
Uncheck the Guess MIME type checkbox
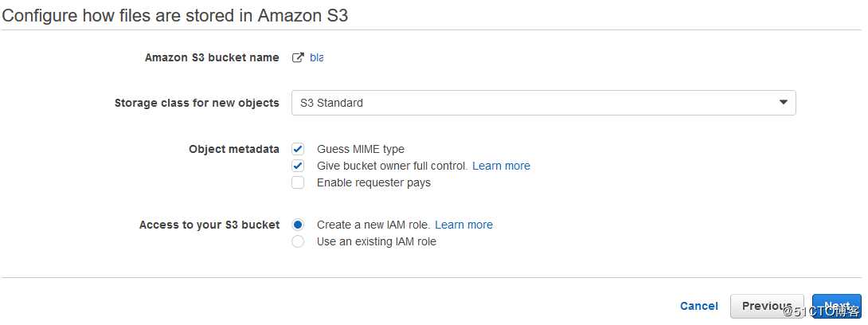tap(298, 149)
